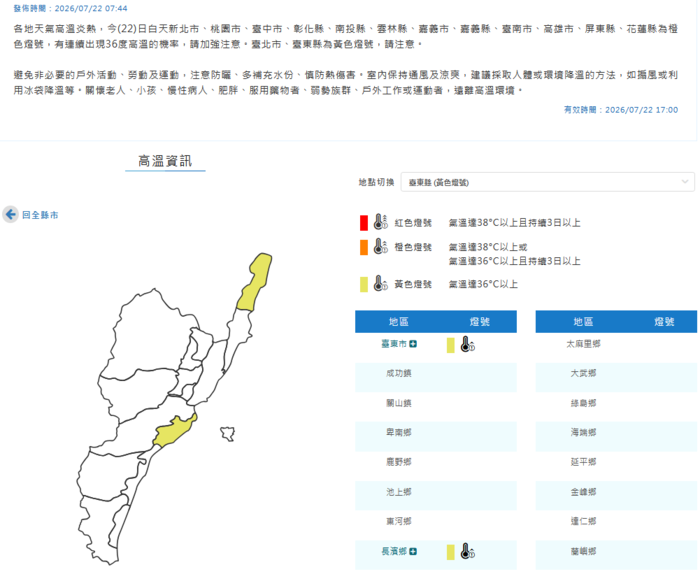700x574 pixels.
Task: Click the 綠島 island on the map
Action: 228,433
